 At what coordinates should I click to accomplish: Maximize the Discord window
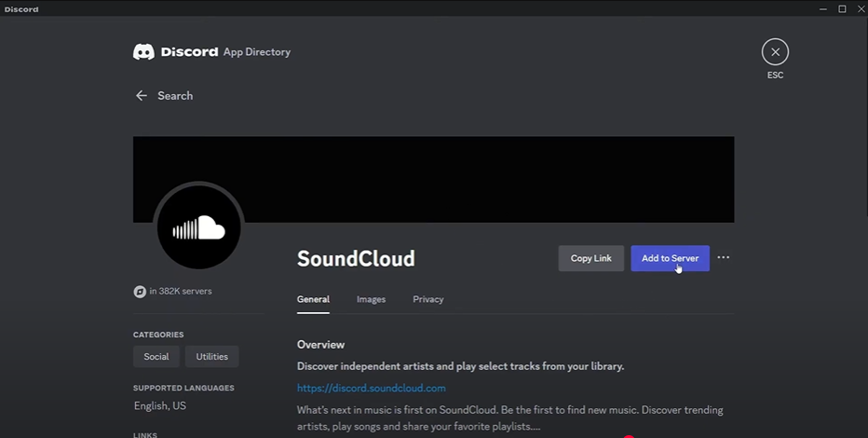tap(842, 9)
